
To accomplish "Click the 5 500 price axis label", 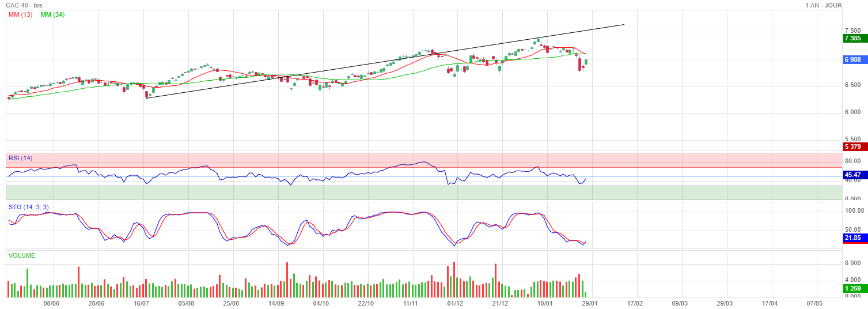I will coord(852,139).
